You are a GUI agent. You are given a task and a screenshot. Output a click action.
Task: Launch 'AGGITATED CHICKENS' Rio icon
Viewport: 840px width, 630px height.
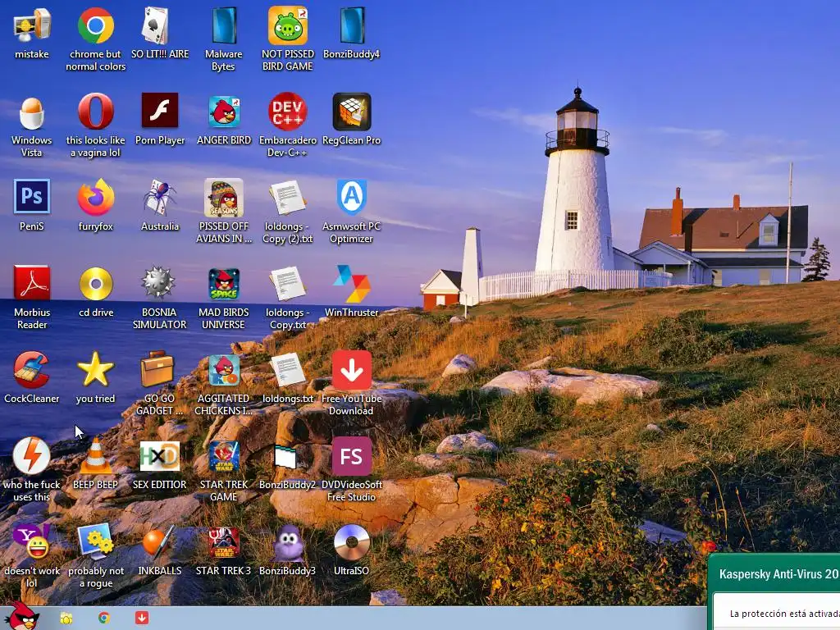coord(224,370)
